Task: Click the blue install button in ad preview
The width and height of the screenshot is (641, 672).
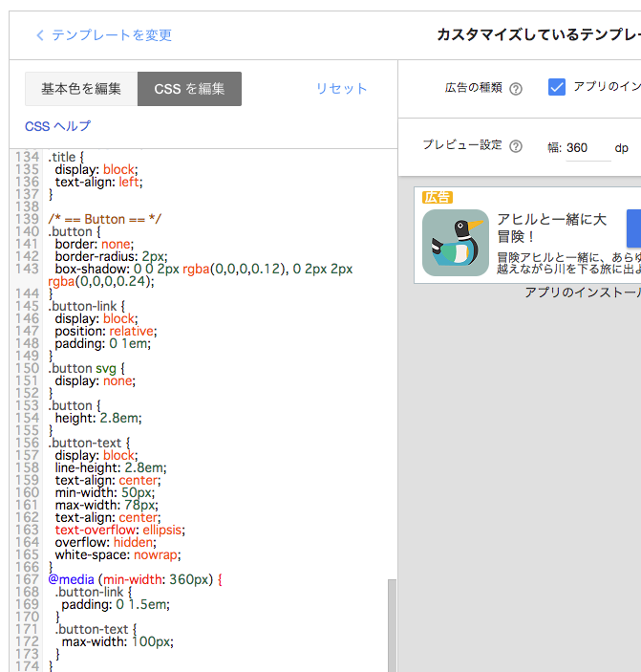Action: tap(633, 228)
